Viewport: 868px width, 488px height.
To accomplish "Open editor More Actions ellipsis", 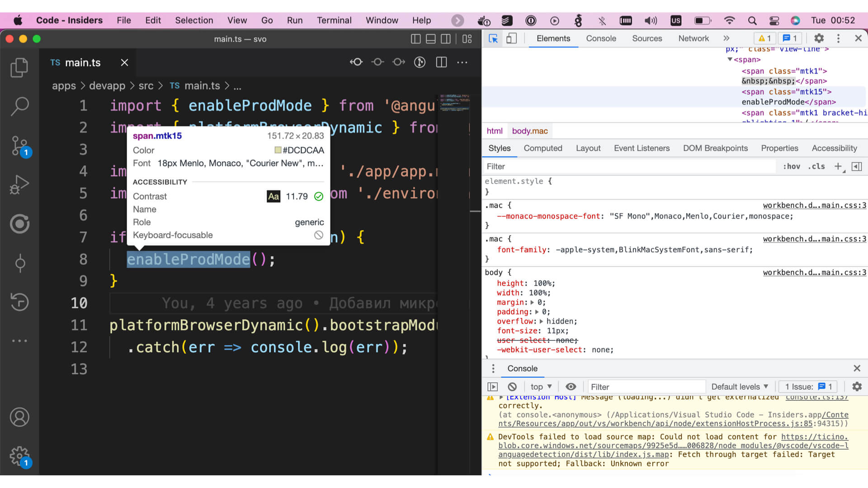I will pyautogui.click(x=462, y=62).
